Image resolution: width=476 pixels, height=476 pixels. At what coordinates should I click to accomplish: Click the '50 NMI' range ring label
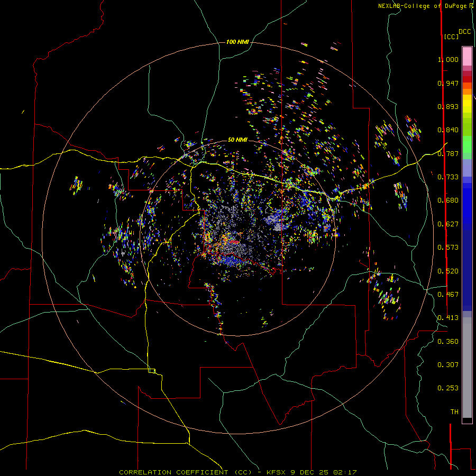(237, 140)
